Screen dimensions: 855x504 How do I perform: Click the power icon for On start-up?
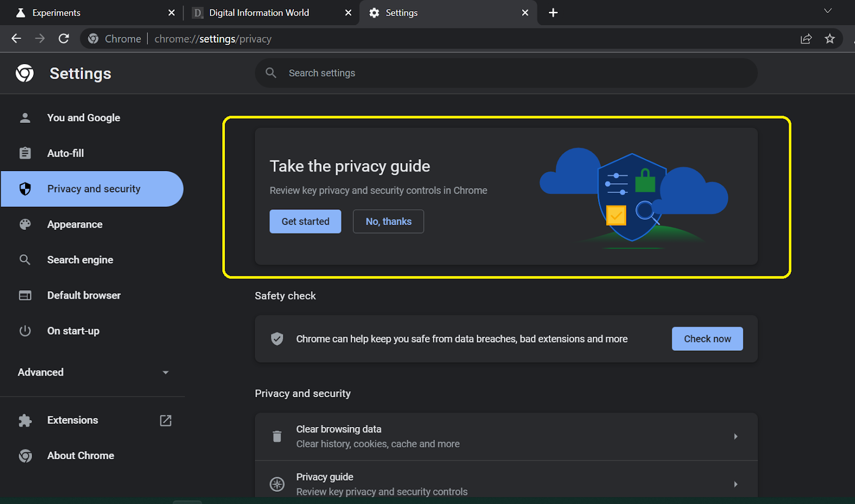coord(25,331)
